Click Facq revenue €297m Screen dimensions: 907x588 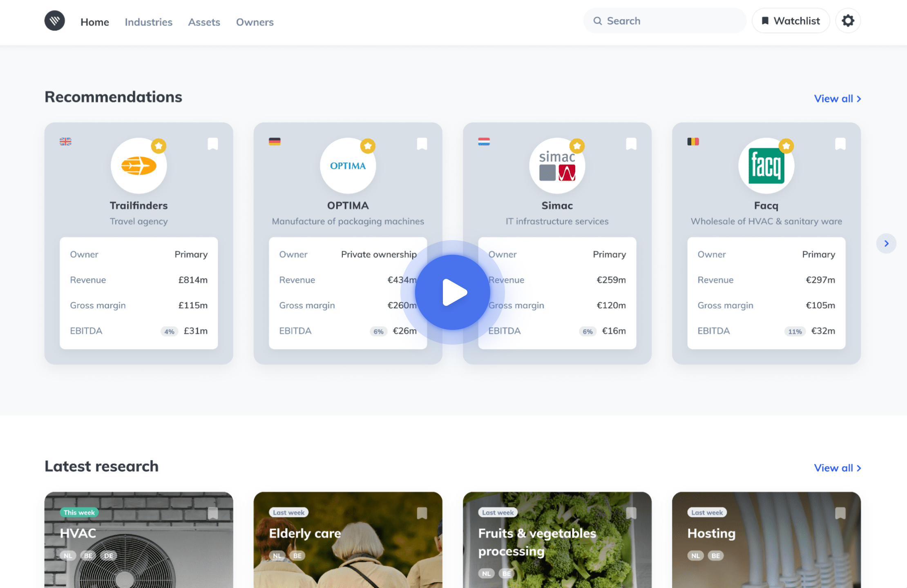tap(820, 280)
